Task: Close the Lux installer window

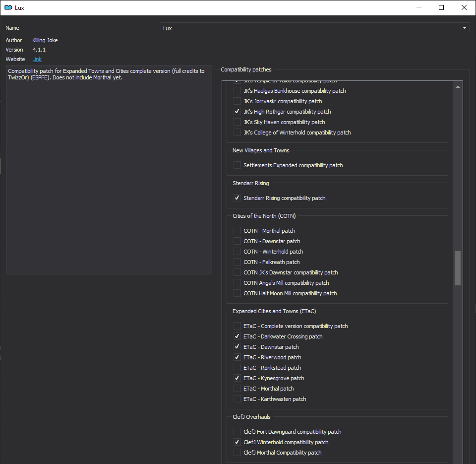Action: (x=464, y=7)
